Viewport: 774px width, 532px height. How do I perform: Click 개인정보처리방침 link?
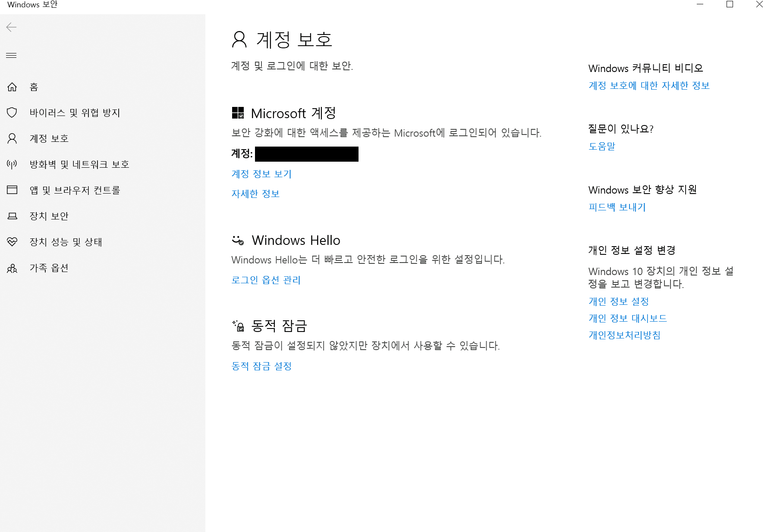(625, 335)
